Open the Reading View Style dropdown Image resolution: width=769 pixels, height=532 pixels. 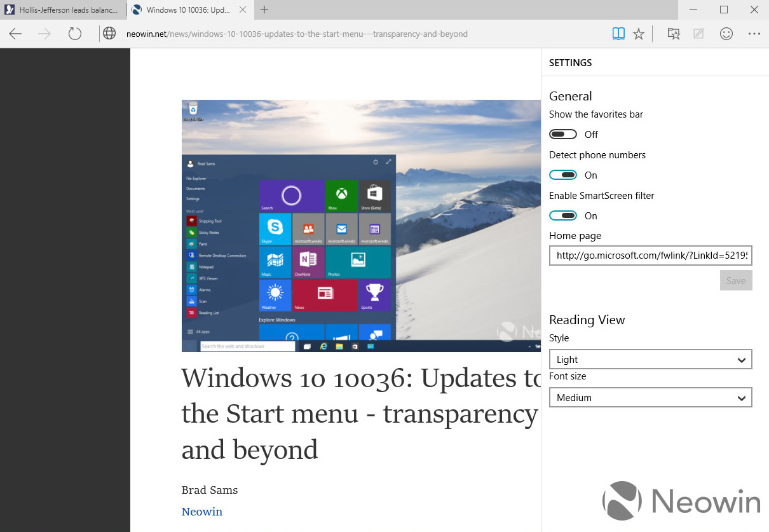[651, 359]
